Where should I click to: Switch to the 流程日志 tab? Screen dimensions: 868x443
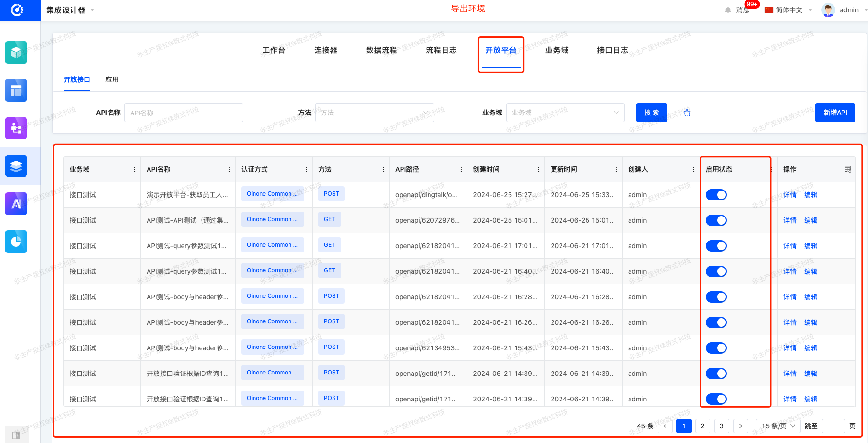coord(441,50)
